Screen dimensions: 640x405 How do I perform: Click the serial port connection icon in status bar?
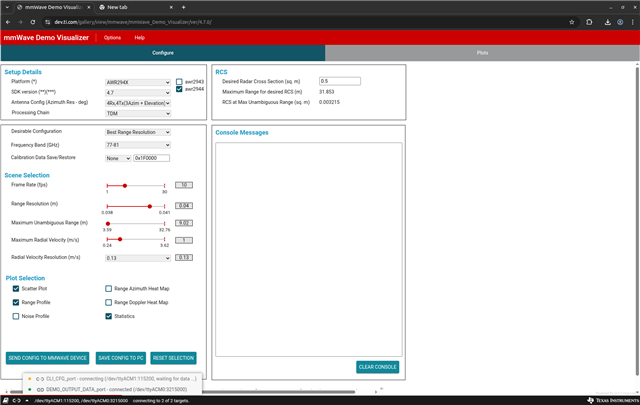[16, 401]
